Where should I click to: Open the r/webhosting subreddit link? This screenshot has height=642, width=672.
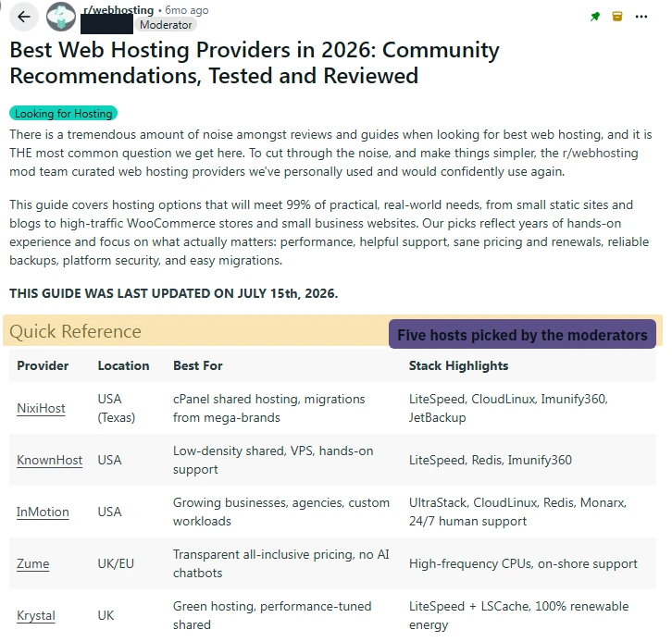click(x=118, y=10)
